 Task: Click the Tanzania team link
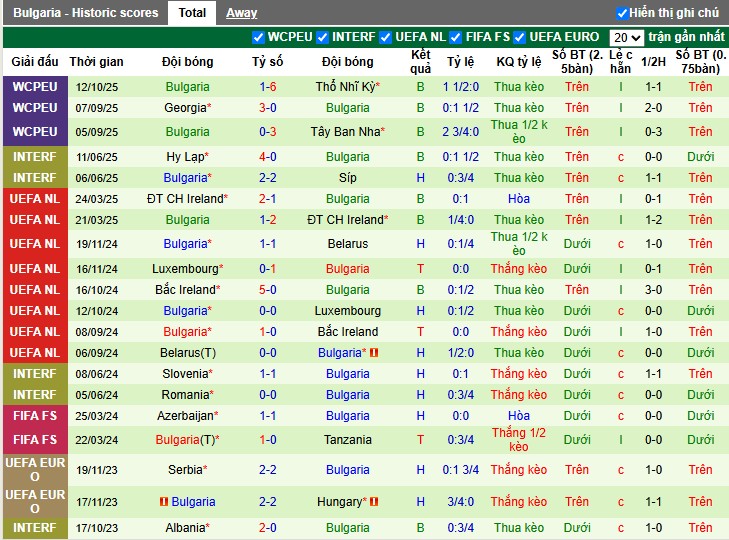point(347,440)
